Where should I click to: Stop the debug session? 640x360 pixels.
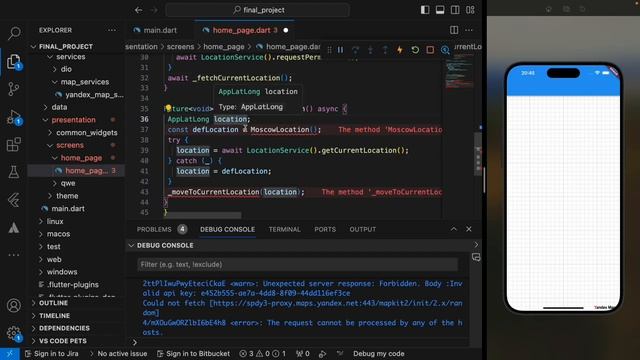coord(430,50)
